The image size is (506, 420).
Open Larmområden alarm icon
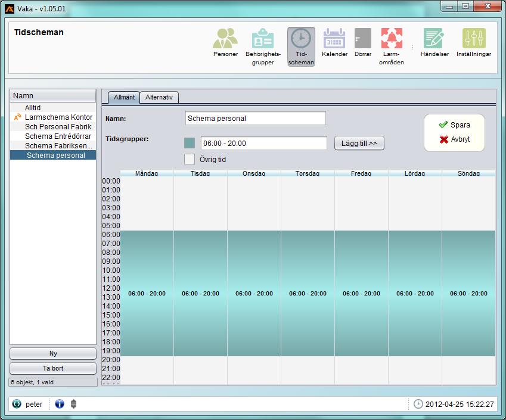(x=392, y=38)
